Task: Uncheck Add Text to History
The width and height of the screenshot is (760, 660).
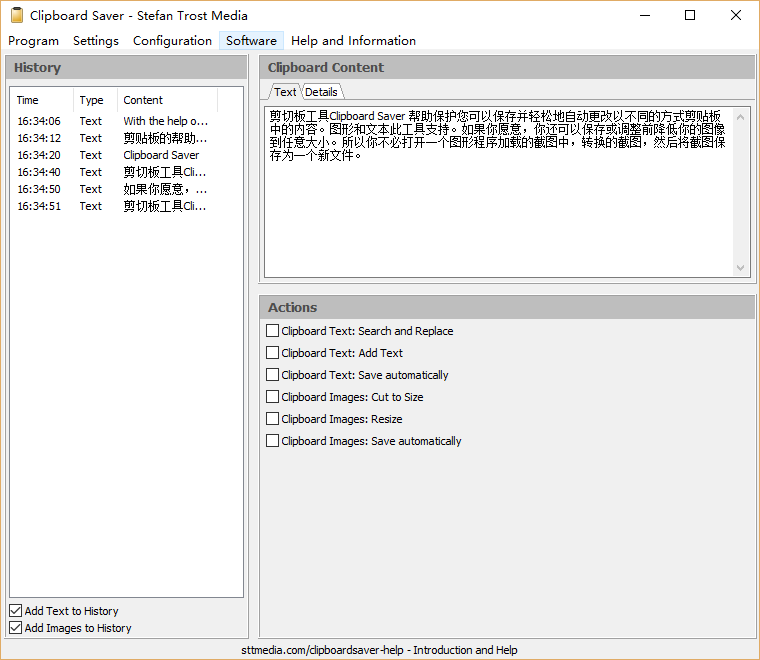Action: 16,611
